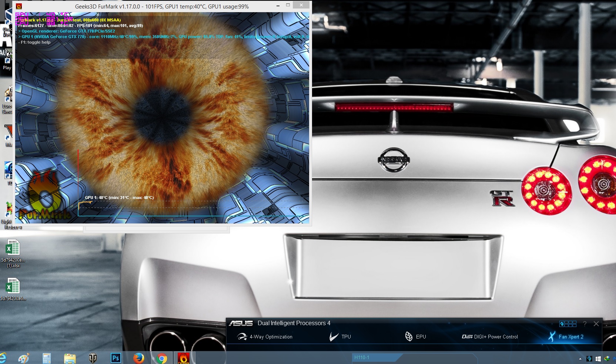This screenshot has height=364, width=616.
Task: Open the DIGI+ Power Control tab
Action: coord(490,337)
